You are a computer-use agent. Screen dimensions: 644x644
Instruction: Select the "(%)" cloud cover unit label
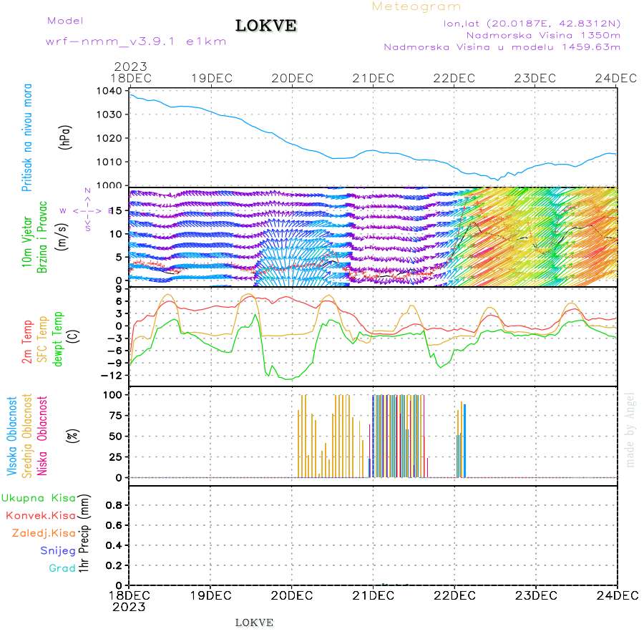coord(73,435)
